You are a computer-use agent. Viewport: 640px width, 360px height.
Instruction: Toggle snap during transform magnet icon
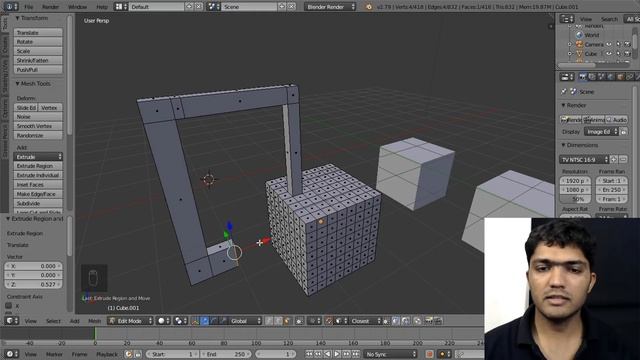(329, 321)
